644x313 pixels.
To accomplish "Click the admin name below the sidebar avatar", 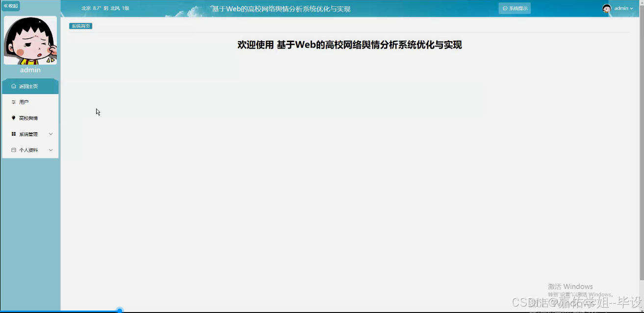I will pos(30,70).
